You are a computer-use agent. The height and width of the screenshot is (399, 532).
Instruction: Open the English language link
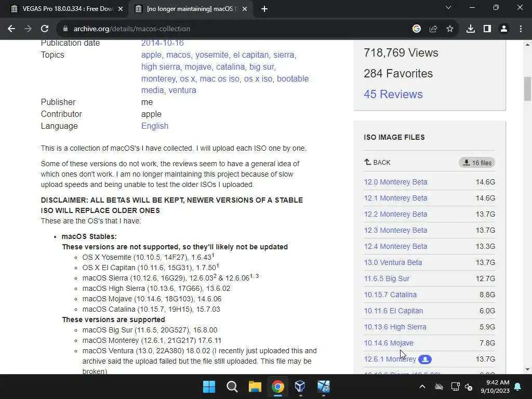(x=155, y=126)
